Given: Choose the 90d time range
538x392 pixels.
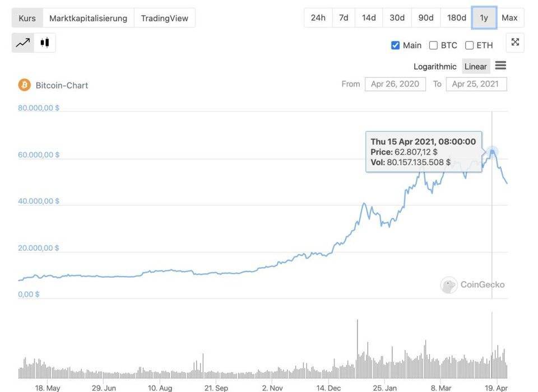Looking at the screenshot, I should tap(426, 17).
